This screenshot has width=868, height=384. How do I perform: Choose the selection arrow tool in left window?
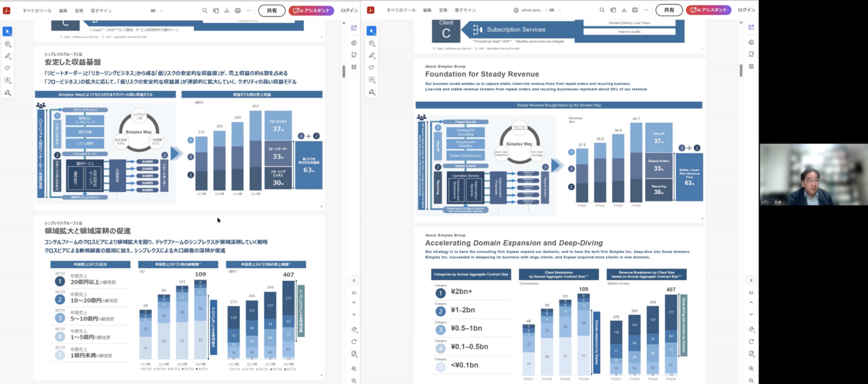click(x=7, y=31)
